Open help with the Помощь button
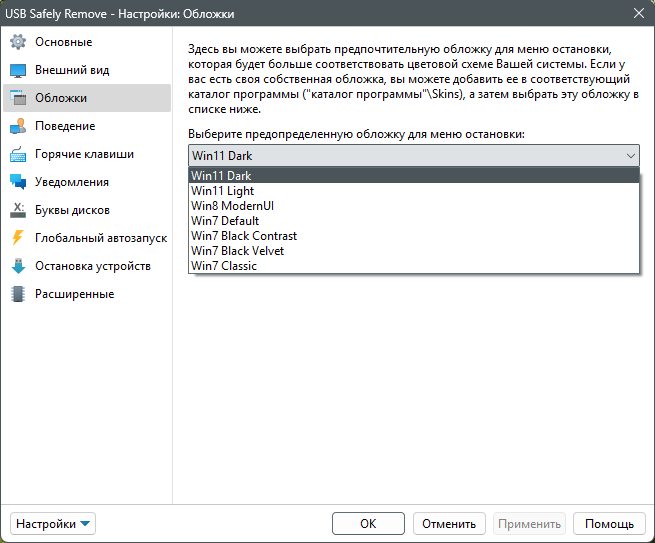This screenshot has height=543, width=655. coord(609,524)
